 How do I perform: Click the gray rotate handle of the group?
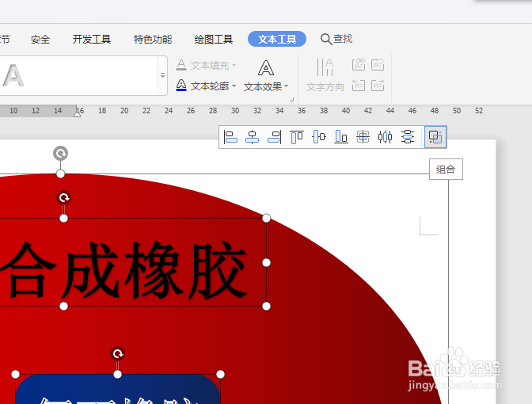[60, 153]
